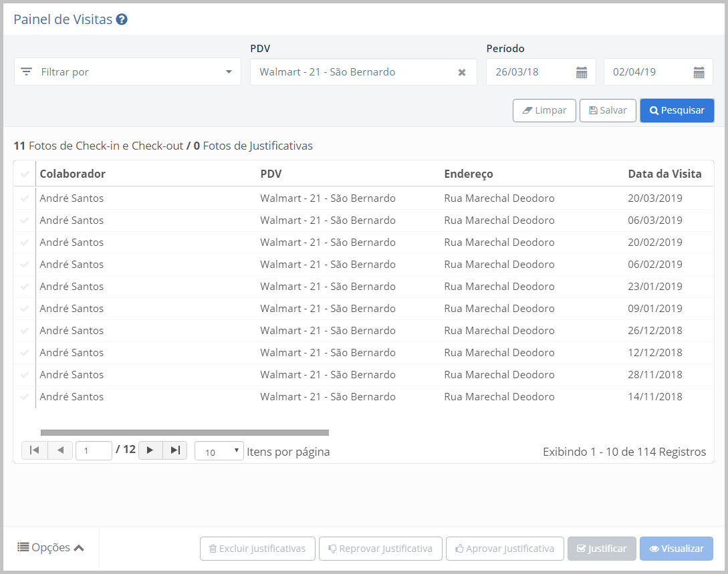Image resolution: width=728 pixels, height=574 pixels.
Task: Clear the Walmart PDV selection with the x
Action: tap(461, 72)
